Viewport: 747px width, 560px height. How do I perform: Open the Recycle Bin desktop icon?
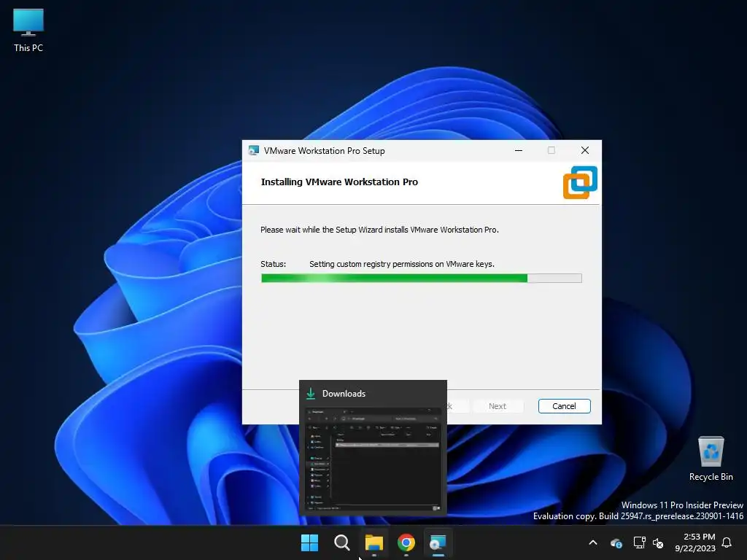[711, 459]
